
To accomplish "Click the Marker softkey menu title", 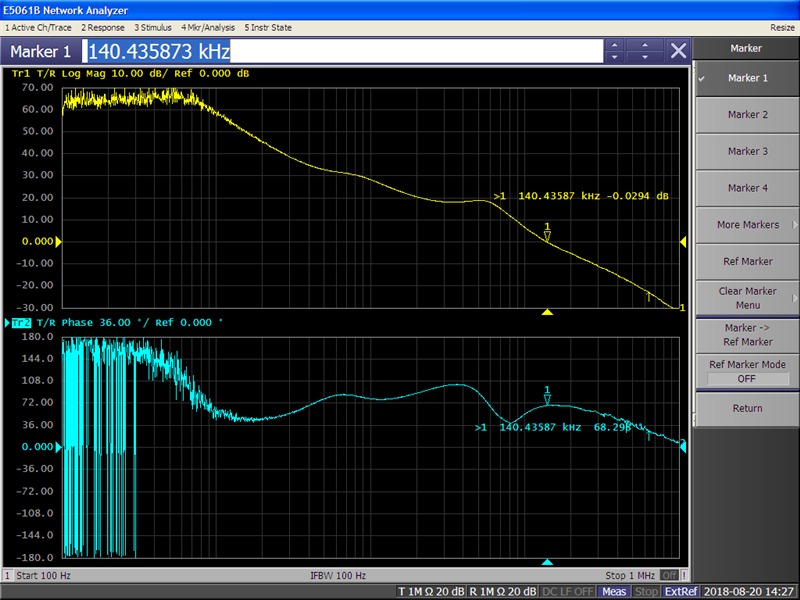I will tap(745, 48).
